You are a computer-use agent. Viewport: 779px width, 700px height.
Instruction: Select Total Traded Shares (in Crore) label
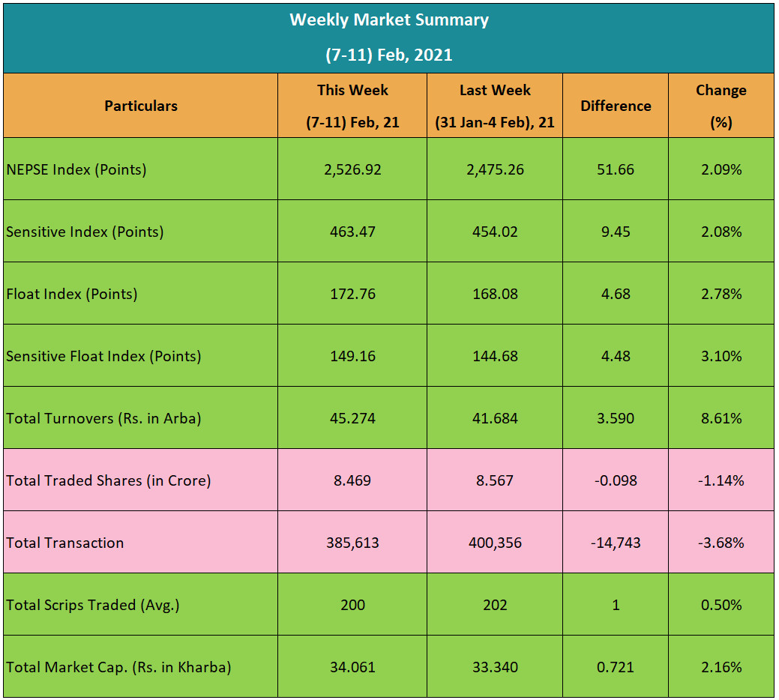[109, 480]
